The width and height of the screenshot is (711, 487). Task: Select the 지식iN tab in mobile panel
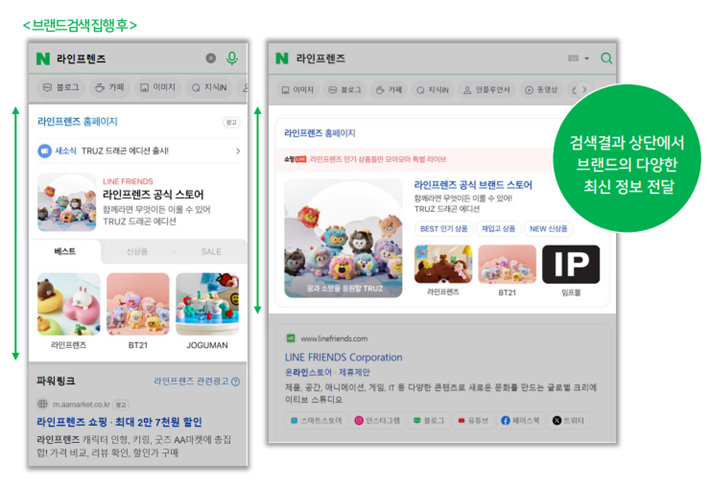tap(209, 87)
